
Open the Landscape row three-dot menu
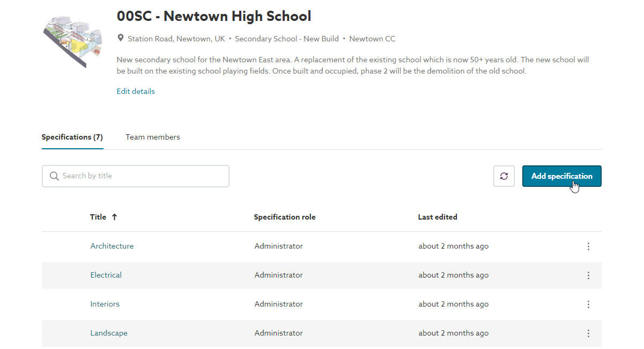pos(588,333)
